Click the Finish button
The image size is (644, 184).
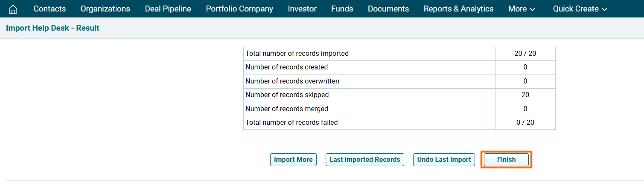506,160
